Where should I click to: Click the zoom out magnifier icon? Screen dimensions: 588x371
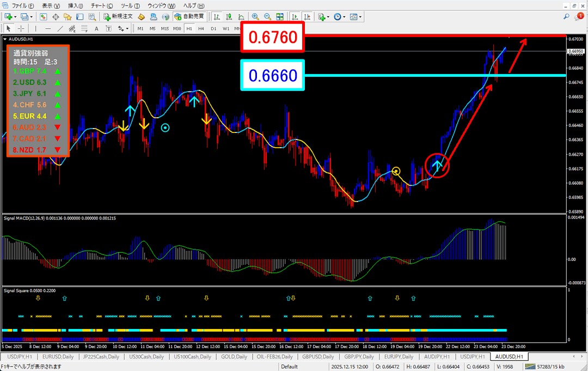point(267,17)
